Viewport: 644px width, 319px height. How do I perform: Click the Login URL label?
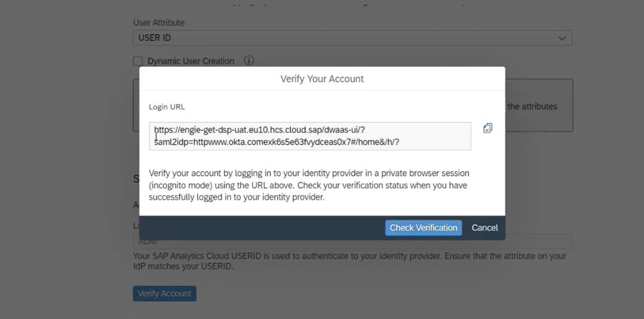click(167, 107)
